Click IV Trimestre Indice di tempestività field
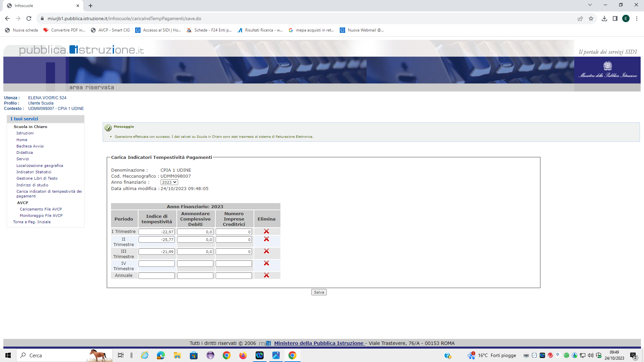 157,264
